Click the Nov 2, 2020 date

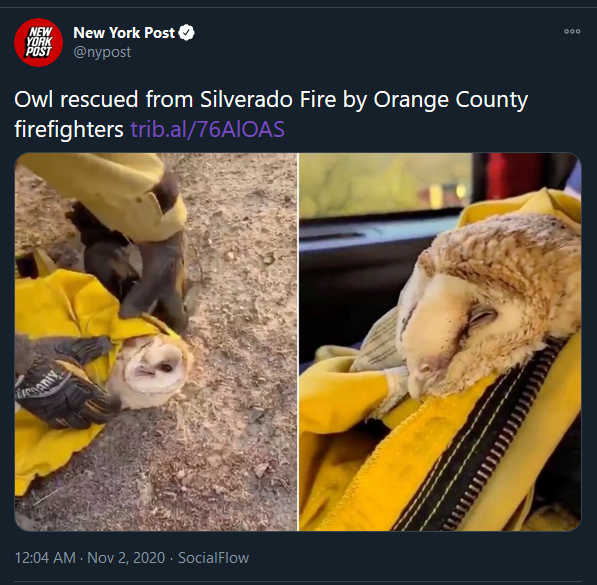coord(126,558)
